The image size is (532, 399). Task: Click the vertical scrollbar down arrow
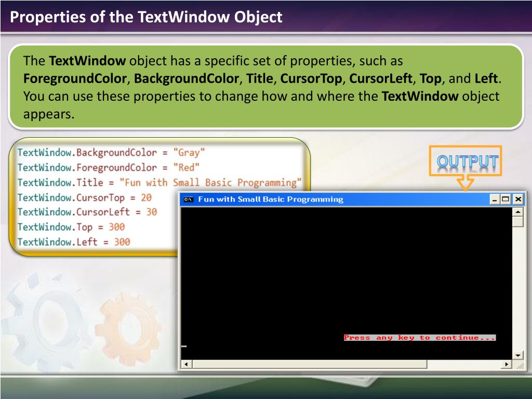tap(518, 355)
